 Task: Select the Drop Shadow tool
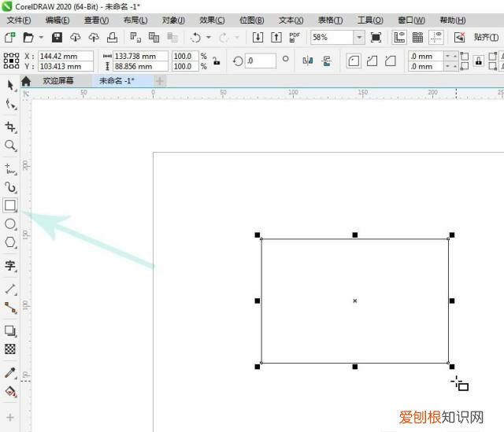(10, 330)
